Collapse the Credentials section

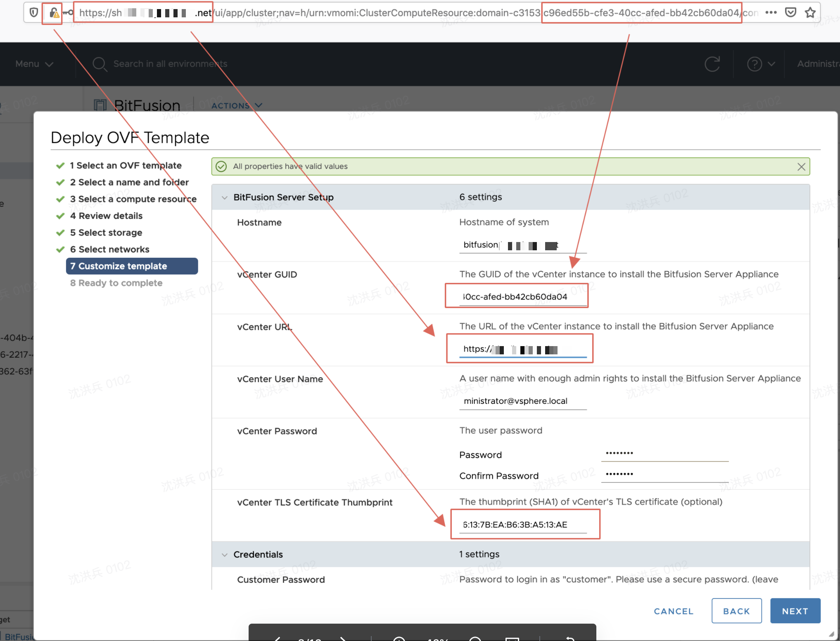click(x=225, y=555)
